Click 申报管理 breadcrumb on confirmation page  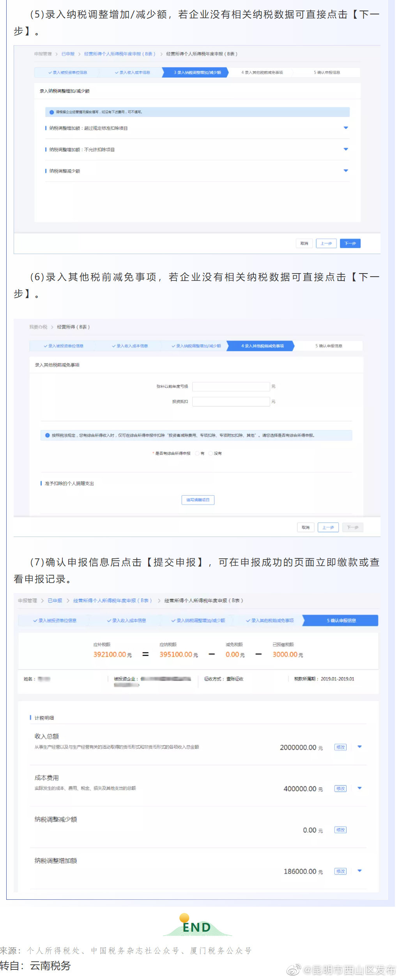pyautogui.click(x=27, y=600)
